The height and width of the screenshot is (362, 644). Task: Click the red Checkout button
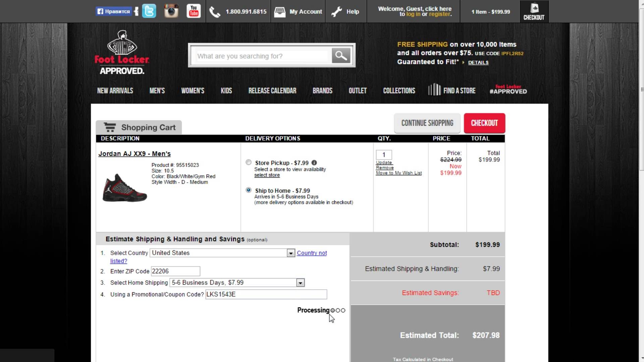click(x=484, y=123)
